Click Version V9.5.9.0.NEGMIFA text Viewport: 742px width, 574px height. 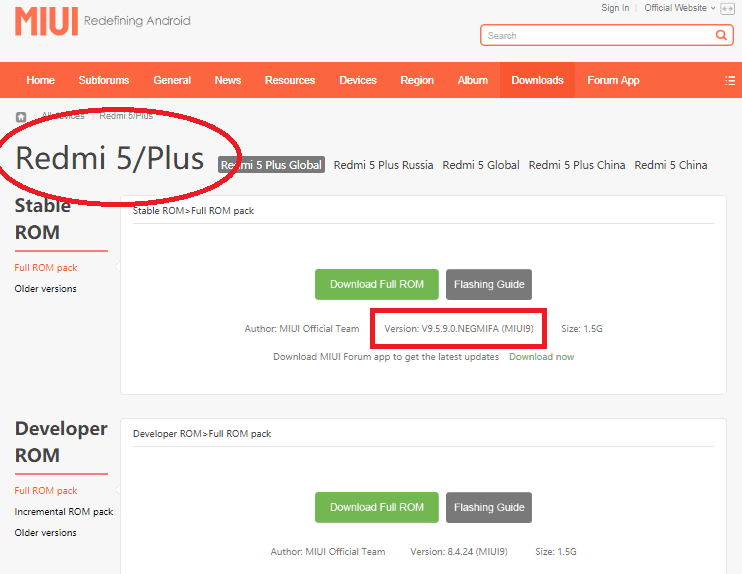click(x=459, y=328)
